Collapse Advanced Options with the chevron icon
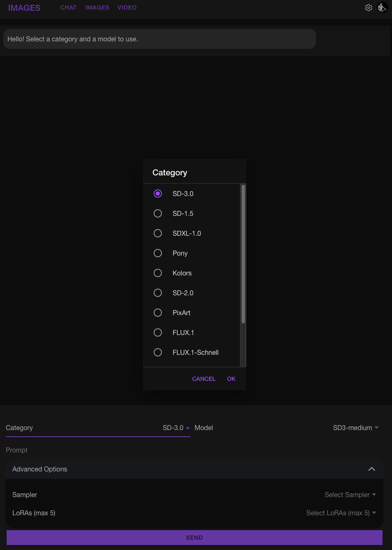This screenshot has height=550, width=392. (x=372, y=469)
